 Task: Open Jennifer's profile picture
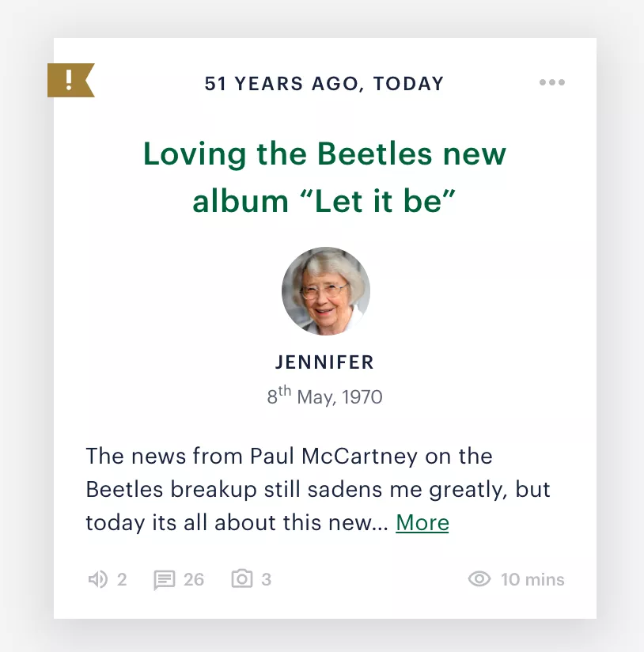[x=326, y=291]
